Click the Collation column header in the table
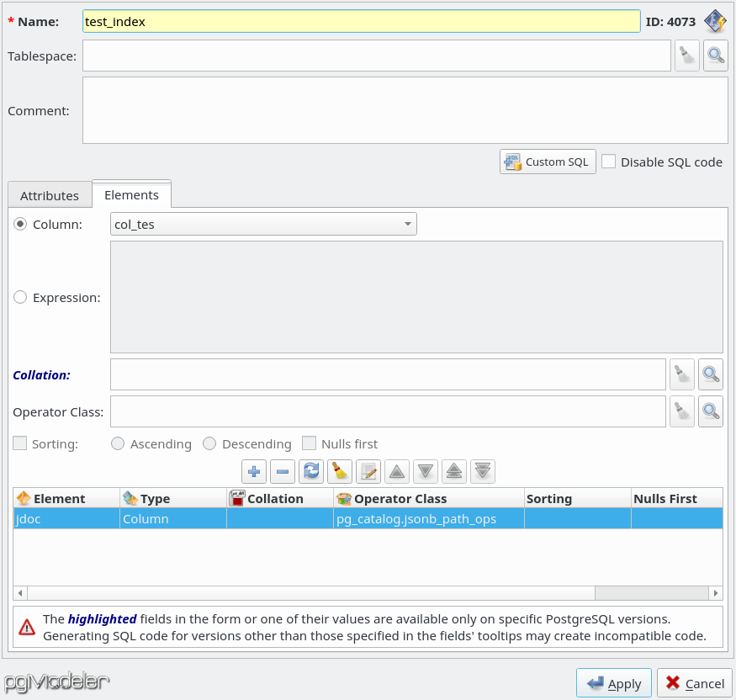736x700 pixels. coord(280,498)
